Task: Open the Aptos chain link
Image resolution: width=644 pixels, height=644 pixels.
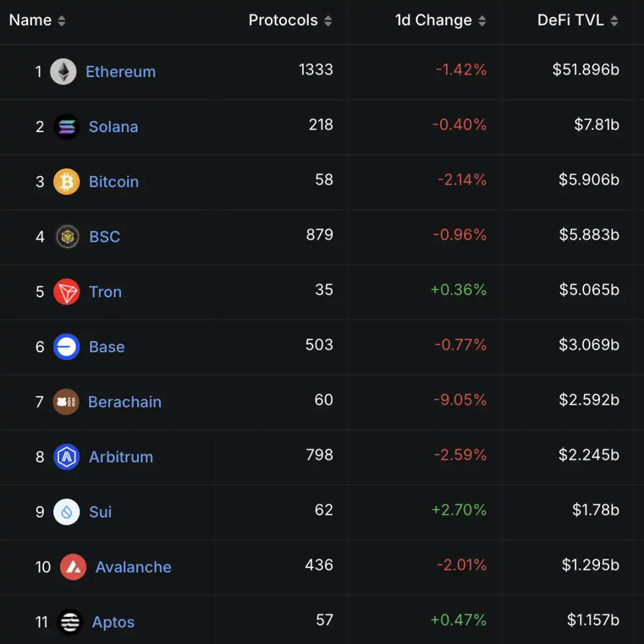Action: [113, 622]
